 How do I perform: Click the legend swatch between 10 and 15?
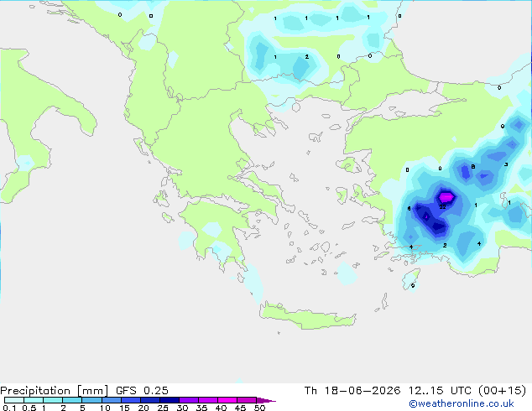point(112,400)
